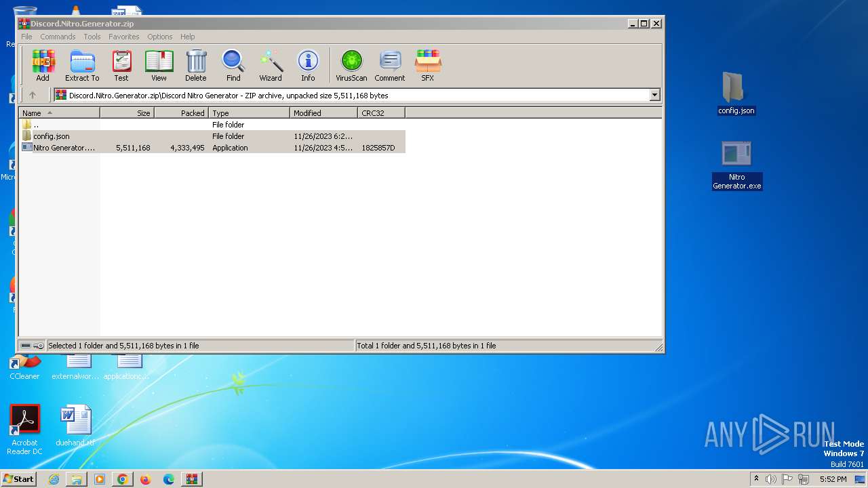Select the Nitro Generator.exe desktop icon

pyautogui.click(x=736, y=165)
